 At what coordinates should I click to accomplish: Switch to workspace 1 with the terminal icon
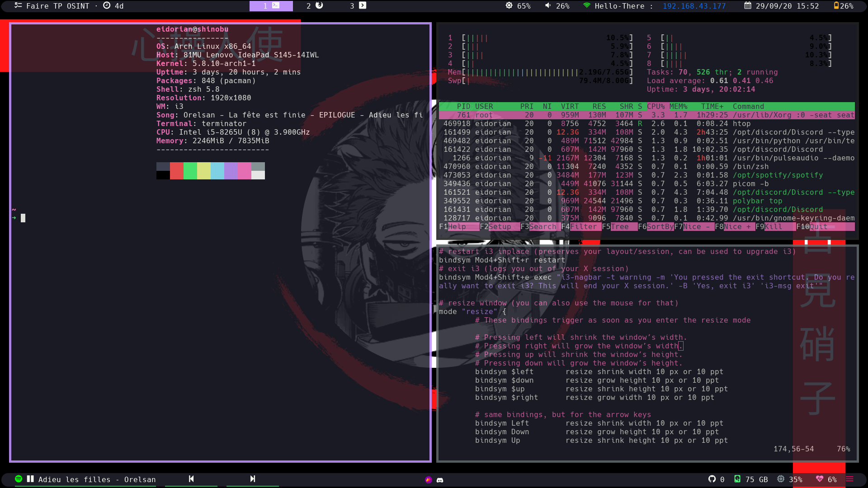271,6
